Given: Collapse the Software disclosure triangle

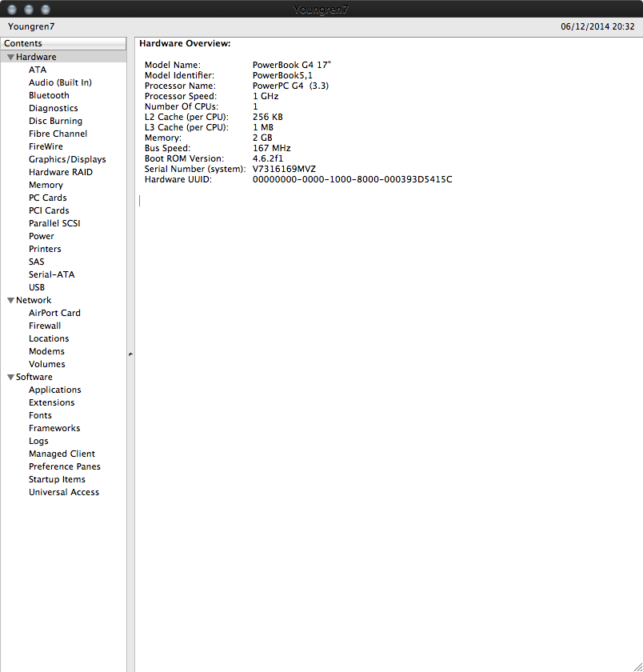Looking at the screenshot, I should [10, 377].
